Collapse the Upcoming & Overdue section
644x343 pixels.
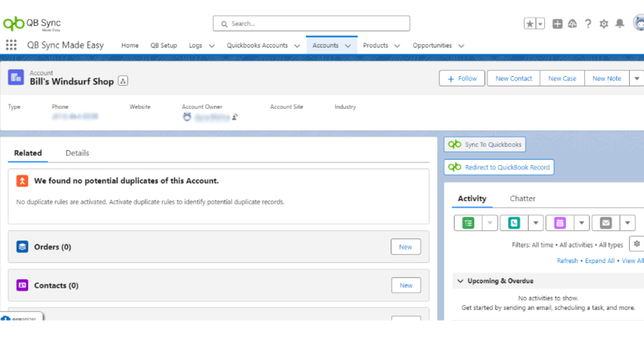click(460, 281)
